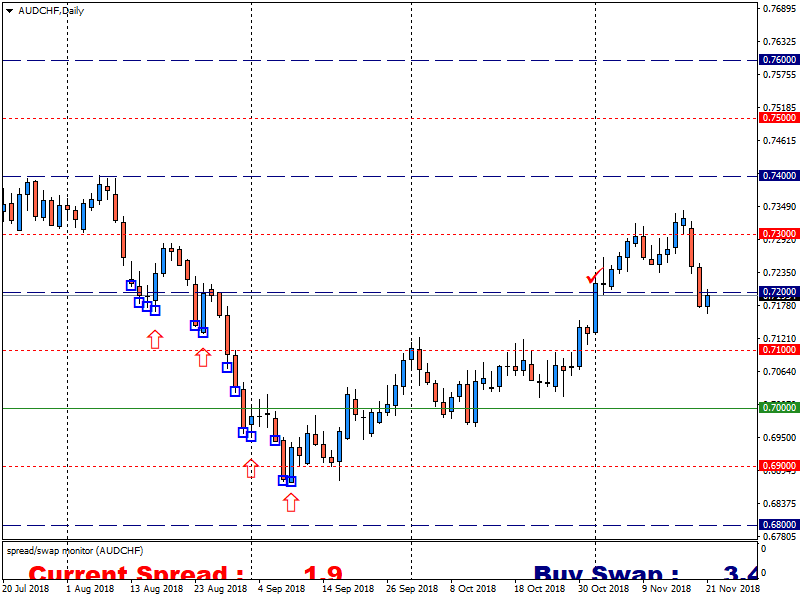Click the 20 Jul 2018 date label

pos(26,589)
